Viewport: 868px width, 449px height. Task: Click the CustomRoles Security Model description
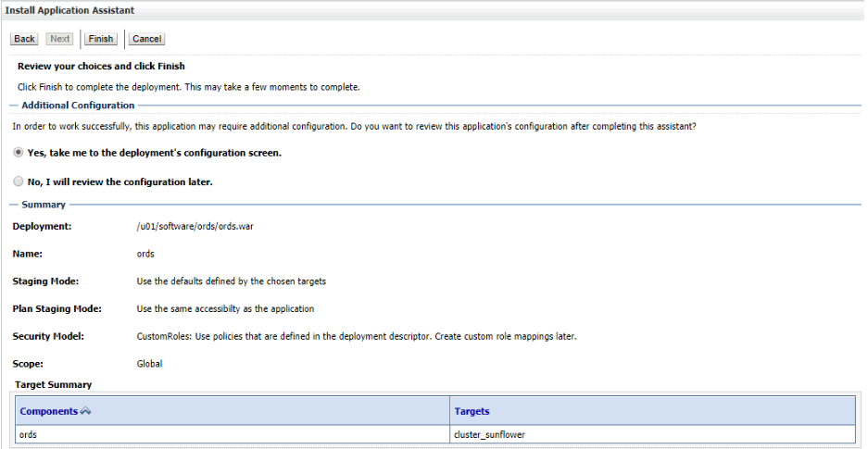(x=356, y=336)
